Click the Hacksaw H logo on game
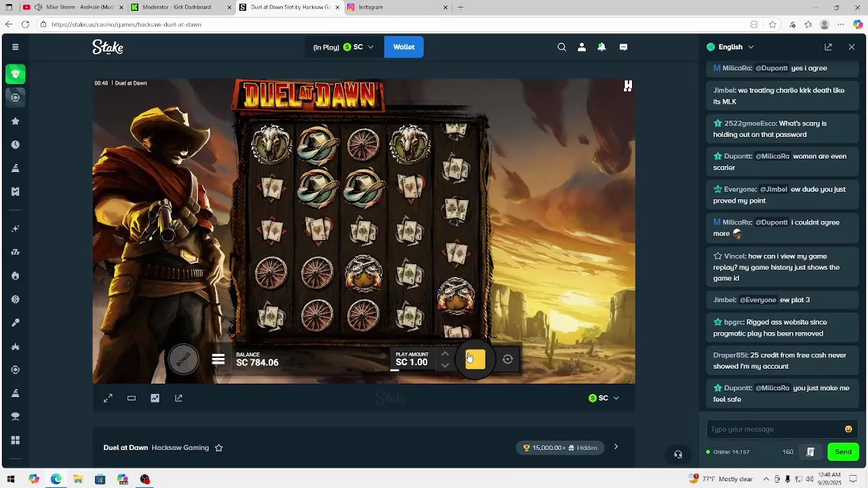This screenshot has height=488, width=868. tap(628, 85)
